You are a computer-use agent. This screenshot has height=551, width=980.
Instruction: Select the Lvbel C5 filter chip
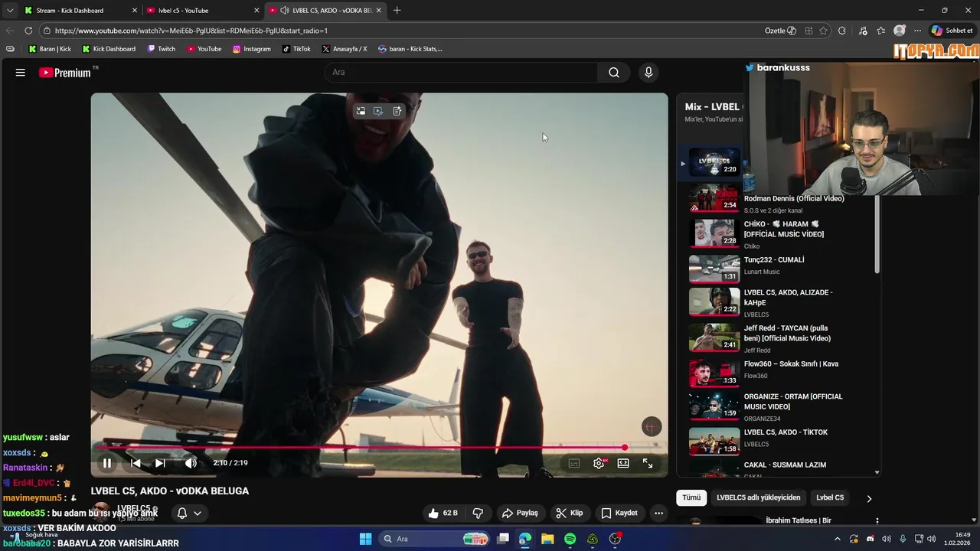point(830,497)
